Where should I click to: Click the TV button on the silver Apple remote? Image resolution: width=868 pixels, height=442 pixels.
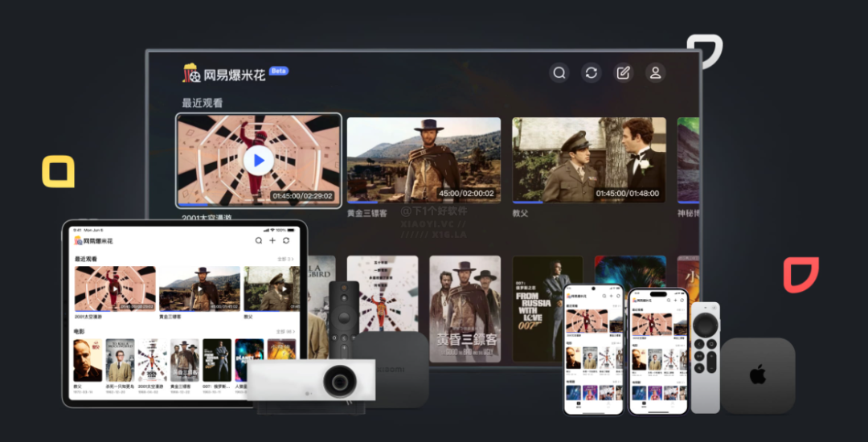711,344
